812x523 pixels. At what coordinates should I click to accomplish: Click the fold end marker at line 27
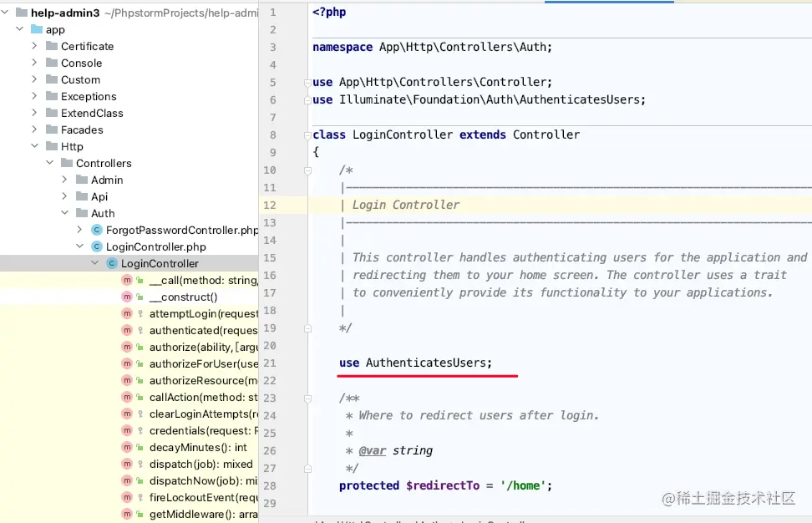307,468
